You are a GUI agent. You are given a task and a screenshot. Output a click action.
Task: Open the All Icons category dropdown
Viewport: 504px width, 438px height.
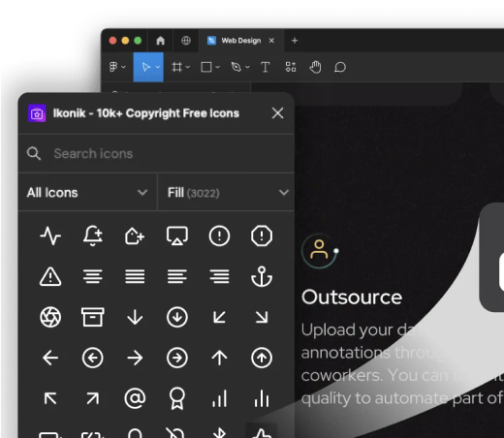click(87, 193)
